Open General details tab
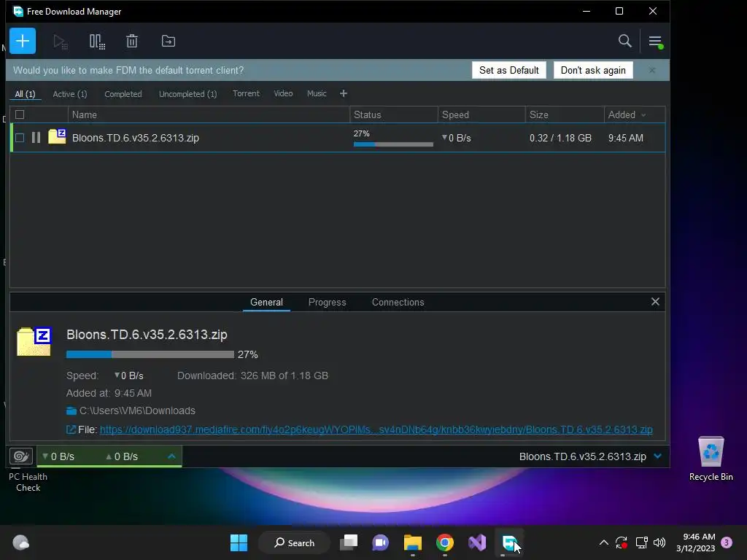 [x=266, y=302]
